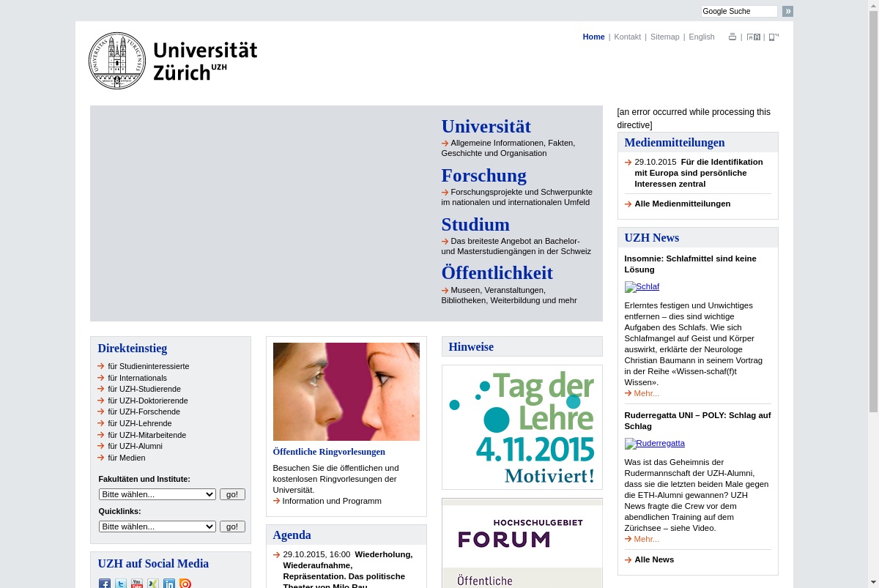Click go! beside Fakultäten und Institute
The image size is (879, 588).
(232, 494)
